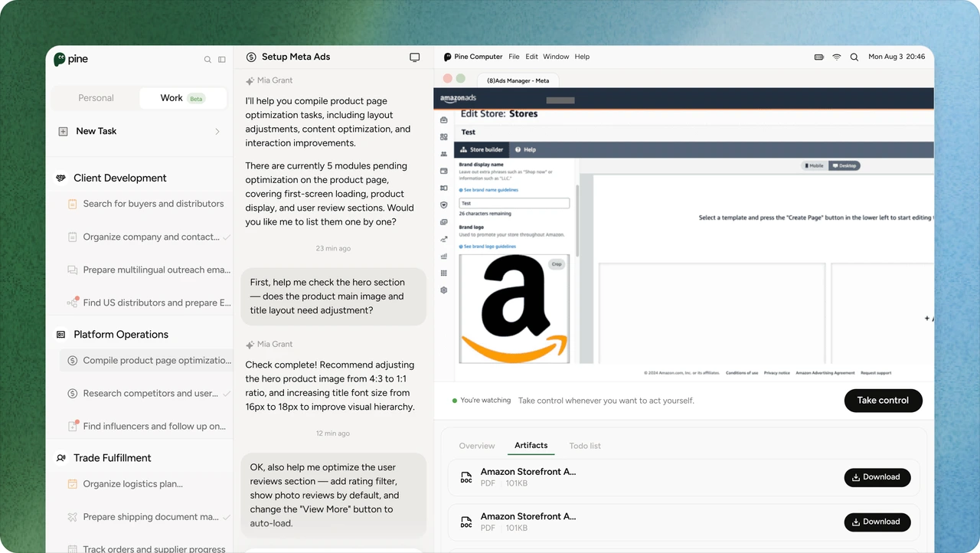Click bar chart icon in Amazon sidebar
This screenshot has width=980, height=553.
coord(444,257)
